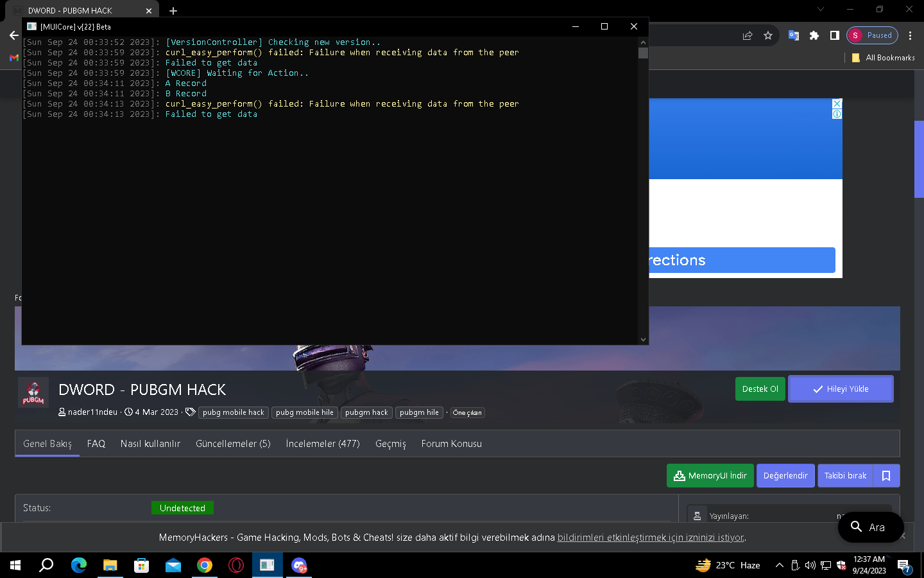The image size is (924, 578).
Task: Open the Forum Konusu tab
Action: [452, 444]
